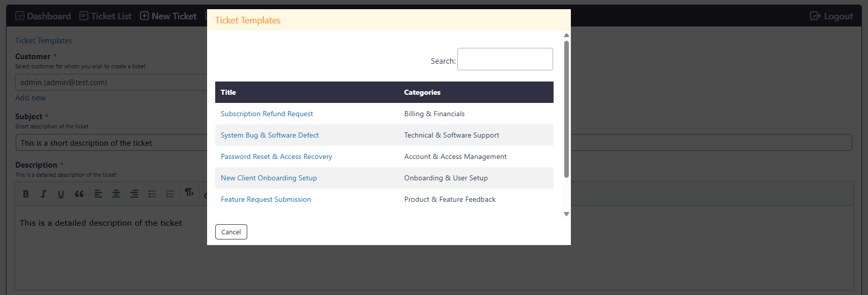Viewport: 868px width, 295px height.
Task: Focus the template Search field
Action: [505, 59]
